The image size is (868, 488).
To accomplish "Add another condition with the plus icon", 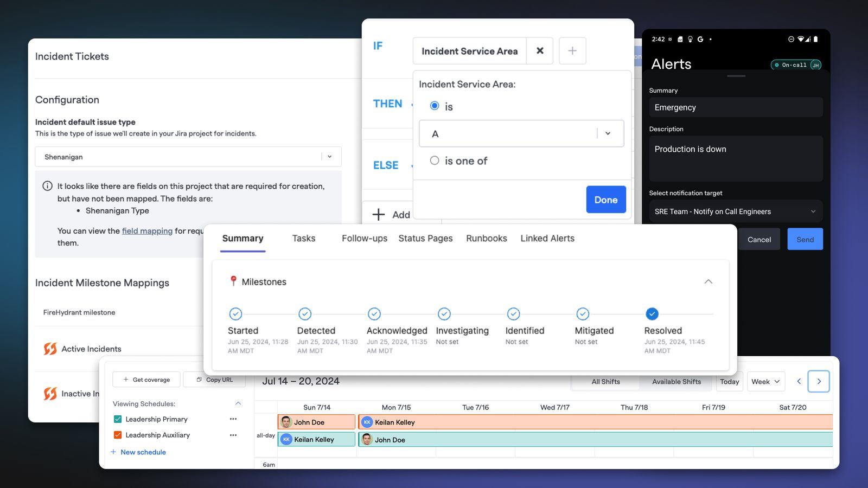I will tap(572, 51).
